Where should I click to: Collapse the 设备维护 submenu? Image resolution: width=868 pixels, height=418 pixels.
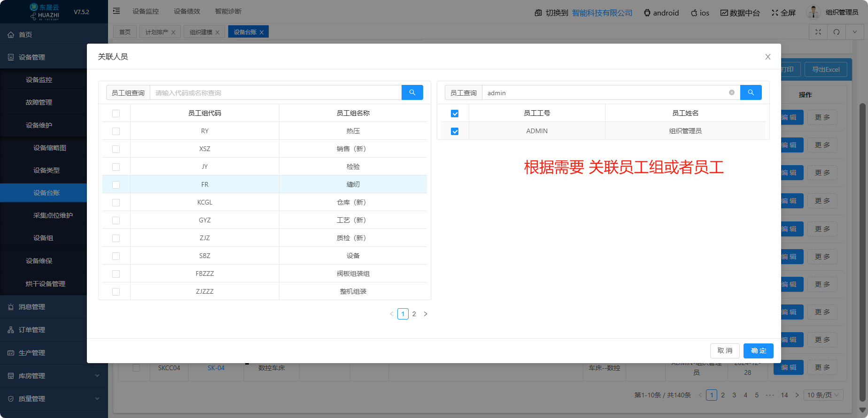pos(43,125)
